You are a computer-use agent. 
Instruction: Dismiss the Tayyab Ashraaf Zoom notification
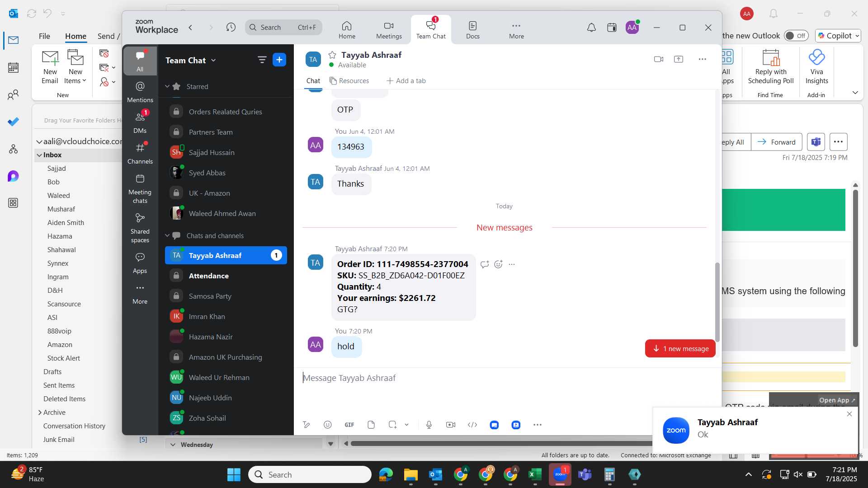[x=849, y=414]
